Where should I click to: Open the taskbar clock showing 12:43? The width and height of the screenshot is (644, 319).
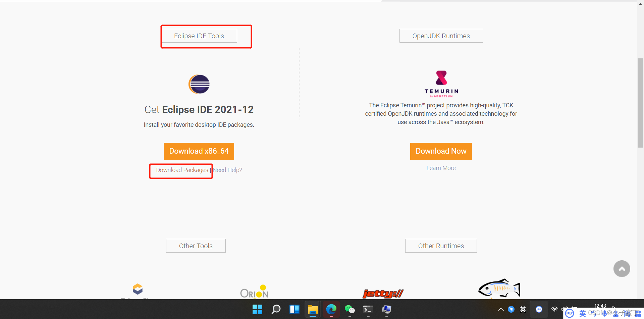600,306
